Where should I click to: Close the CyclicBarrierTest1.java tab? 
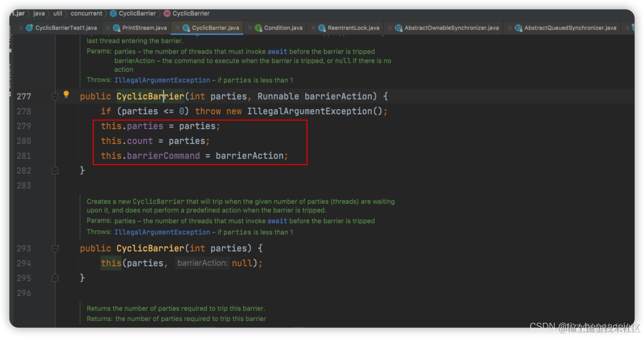pyautogui.click(x=21, y=28)
